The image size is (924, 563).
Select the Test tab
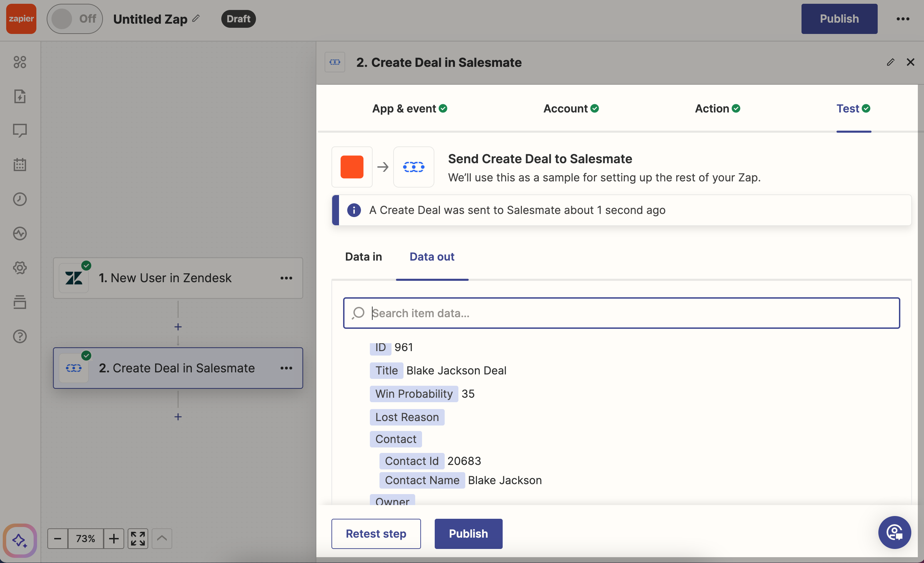coord(853,109)
